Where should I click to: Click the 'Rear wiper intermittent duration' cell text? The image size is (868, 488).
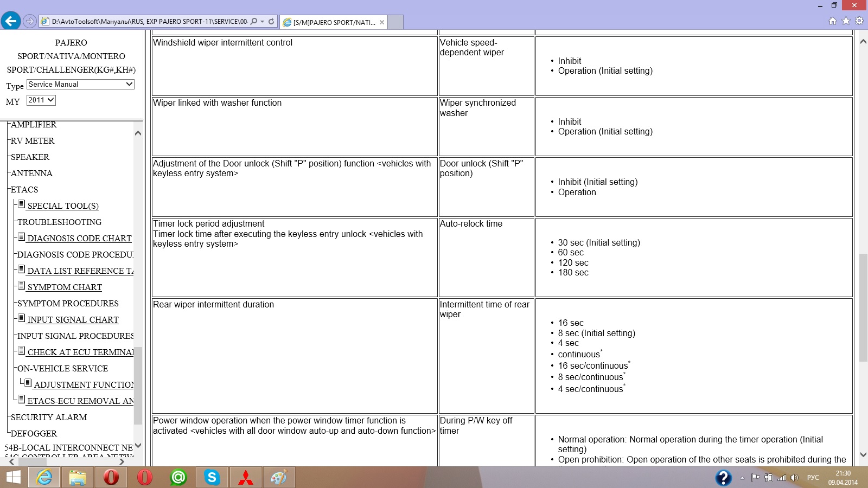pos(213,305)
